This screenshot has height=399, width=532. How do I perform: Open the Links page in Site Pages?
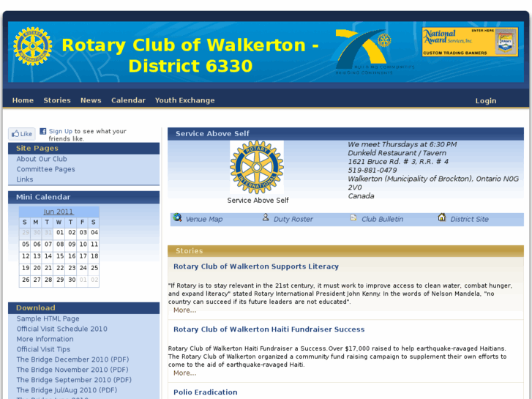pos(25,179)
